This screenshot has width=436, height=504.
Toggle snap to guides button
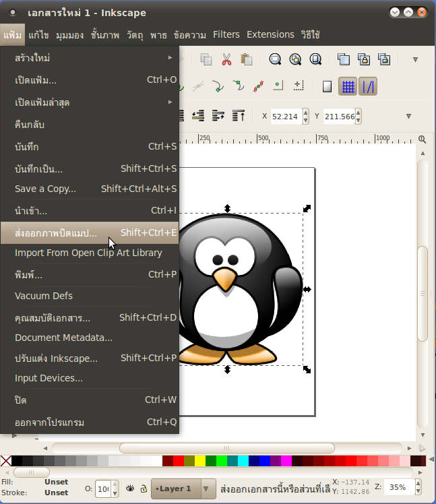[x=368, y=86]
